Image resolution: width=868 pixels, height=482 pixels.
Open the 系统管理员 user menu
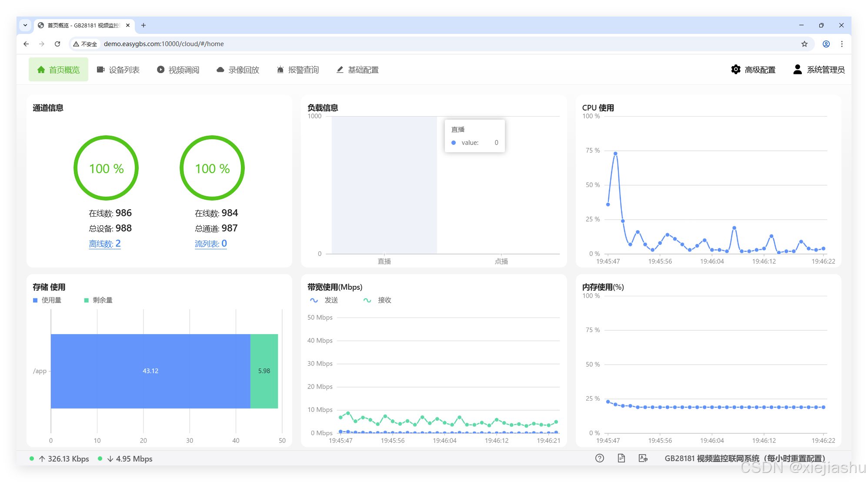click(819, 70)
